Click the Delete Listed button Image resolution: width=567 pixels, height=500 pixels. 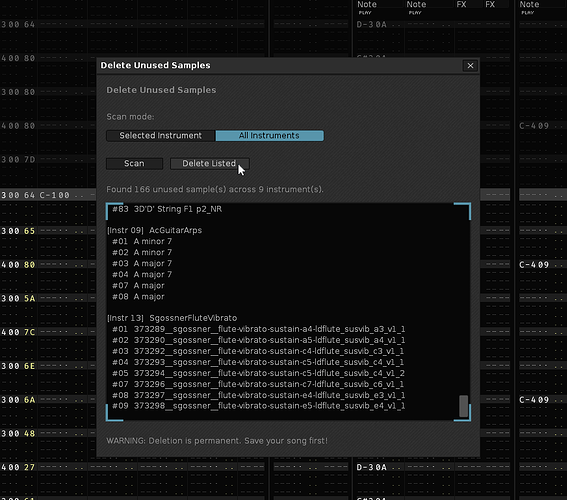pyautogui.click(x=209, y=163)
